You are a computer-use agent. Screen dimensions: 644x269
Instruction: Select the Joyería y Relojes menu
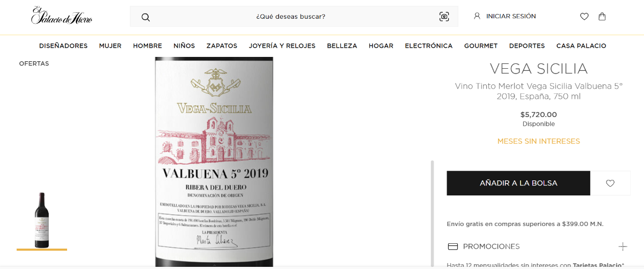282,46
